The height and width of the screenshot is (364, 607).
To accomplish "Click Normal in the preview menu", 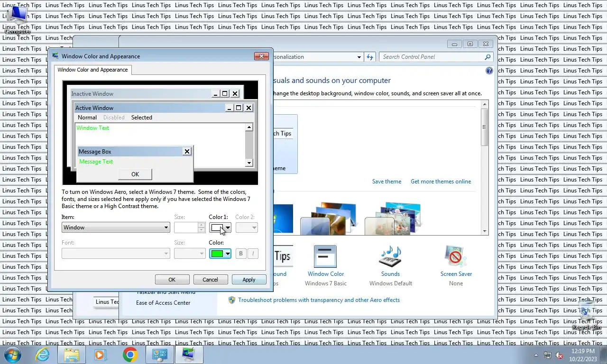I will click(x=87, y=118).
